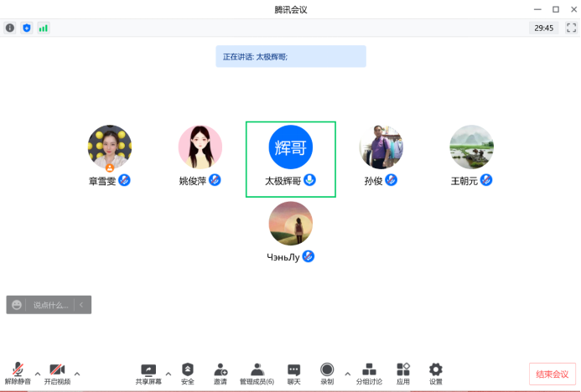Select ЧэньЛу's sunset avatar
The image size is (581, 392).
tap(290, 223)
